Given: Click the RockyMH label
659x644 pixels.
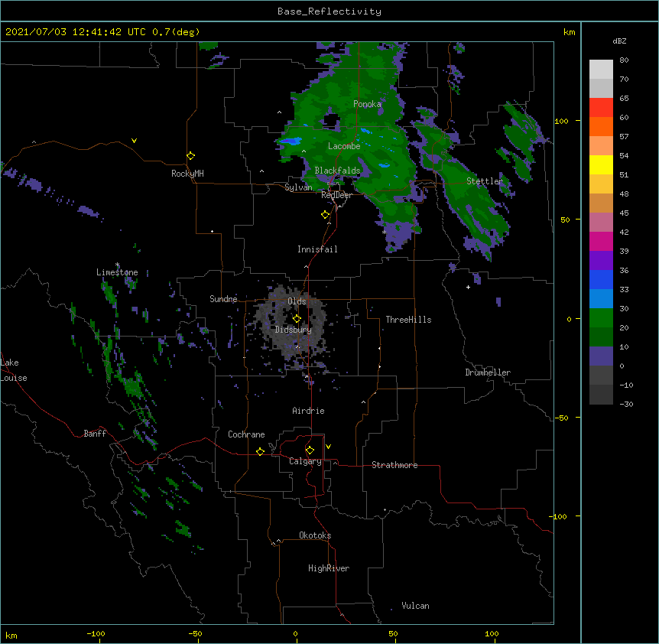Looking at the screenshot, I should (x=187, y=173).
